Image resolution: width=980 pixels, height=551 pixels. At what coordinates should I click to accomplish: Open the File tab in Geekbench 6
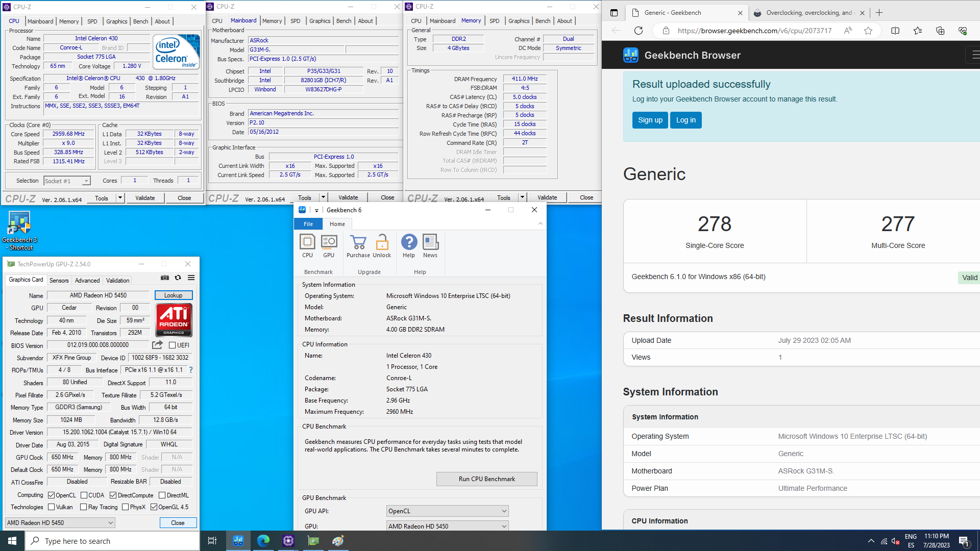(x=308, y=224)
